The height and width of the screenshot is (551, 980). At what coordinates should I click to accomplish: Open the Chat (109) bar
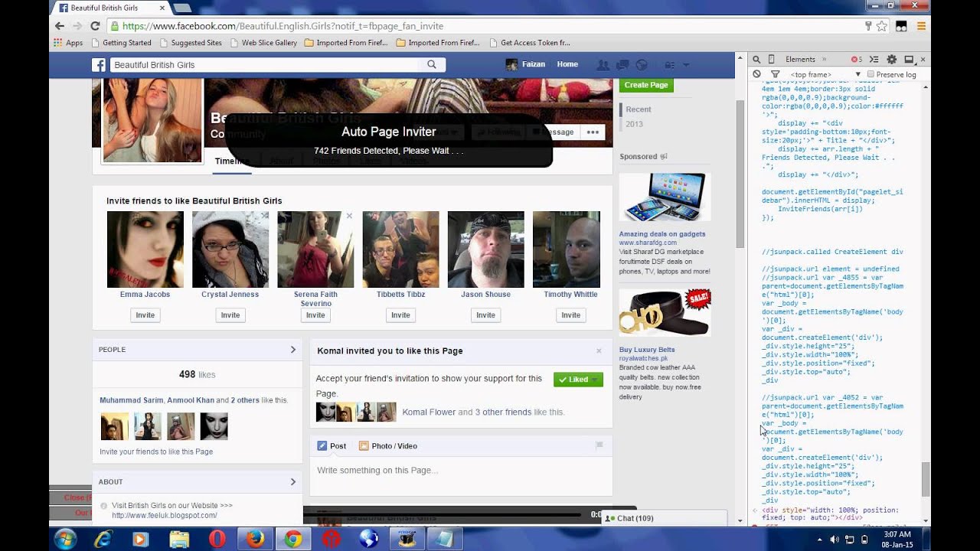[663, 518]
